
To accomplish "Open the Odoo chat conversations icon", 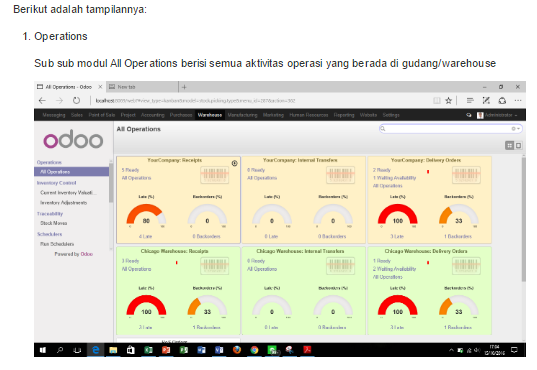I will (x=469, y=115).
